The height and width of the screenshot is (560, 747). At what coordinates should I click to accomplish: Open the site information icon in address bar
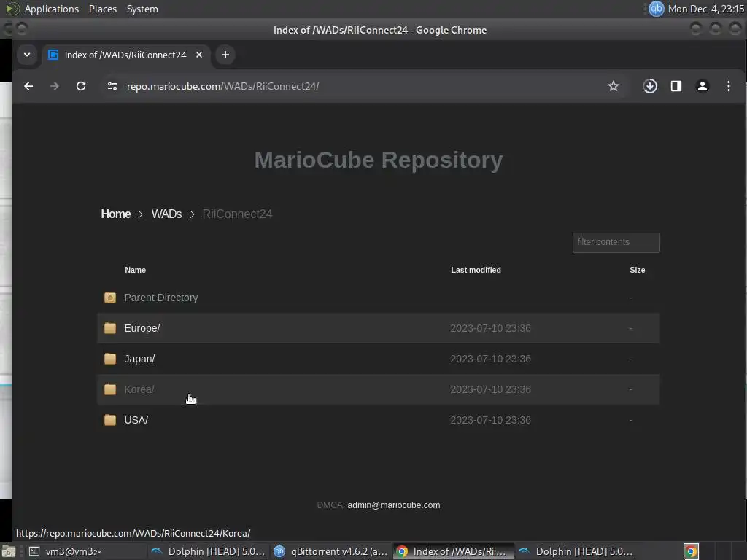pos(112,86)
